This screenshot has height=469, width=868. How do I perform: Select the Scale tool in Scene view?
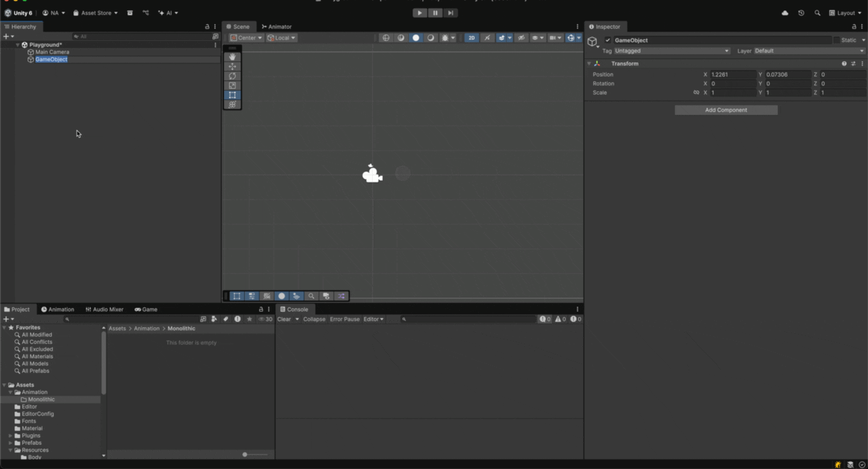pos(232,86)
